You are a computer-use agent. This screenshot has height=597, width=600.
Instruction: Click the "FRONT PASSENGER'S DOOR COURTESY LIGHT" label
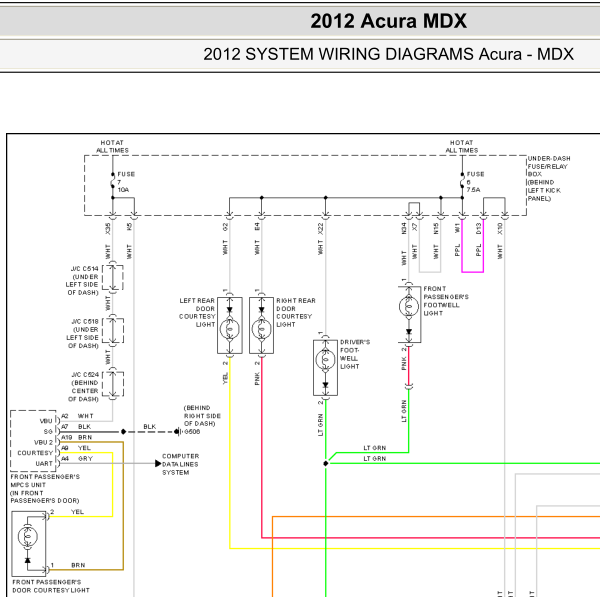[x=51, y=586]
